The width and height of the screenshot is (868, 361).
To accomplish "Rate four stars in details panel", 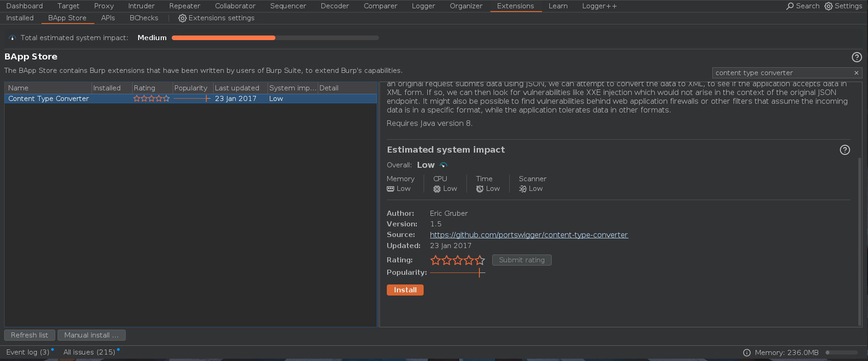I will point(469,260).
